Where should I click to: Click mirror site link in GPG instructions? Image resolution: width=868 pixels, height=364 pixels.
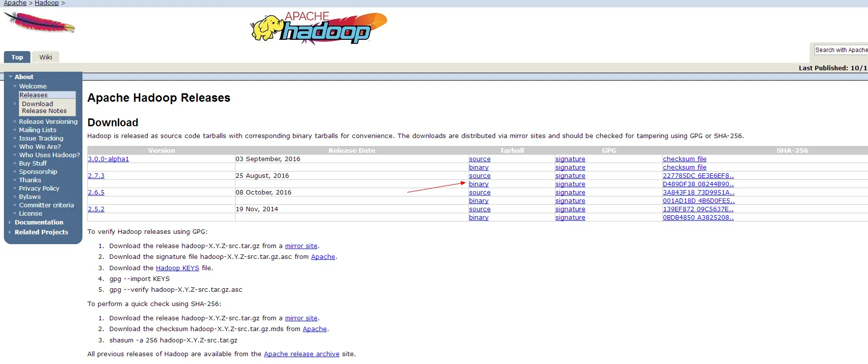pyautogui.click(x=301, y=246)
